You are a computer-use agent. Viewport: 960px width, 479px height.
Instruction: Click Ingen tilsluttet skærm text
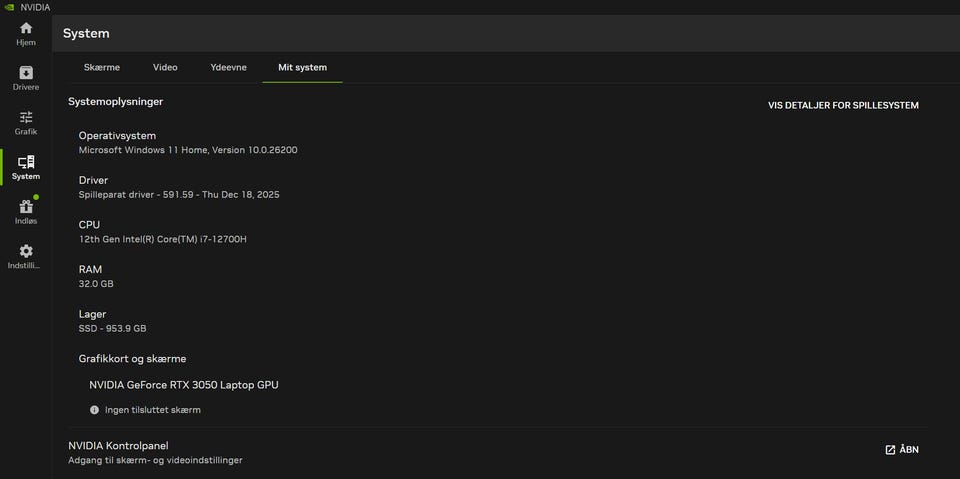tap(153, 410)
